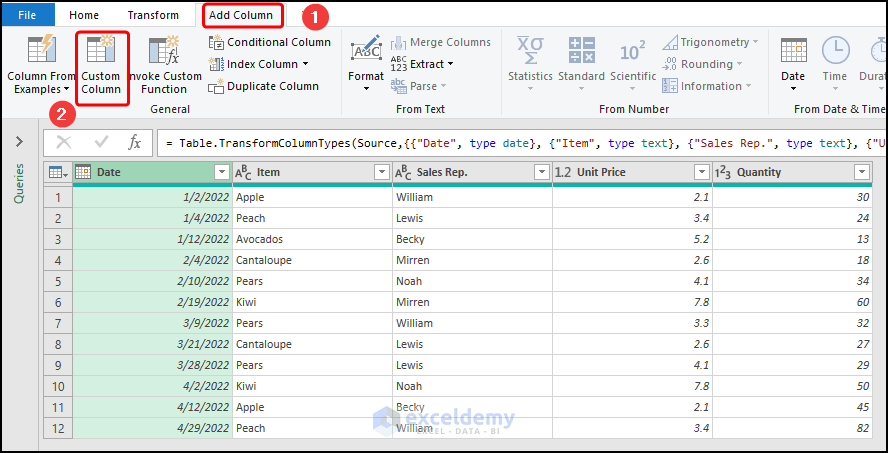Add a Custom Column
Screen dimensions: 888x453
(101, 63)
